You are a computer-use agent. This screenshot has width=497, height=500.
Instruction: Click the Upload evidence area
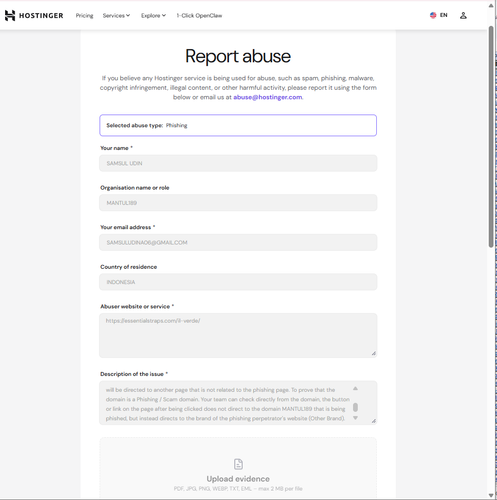[238, 468]
